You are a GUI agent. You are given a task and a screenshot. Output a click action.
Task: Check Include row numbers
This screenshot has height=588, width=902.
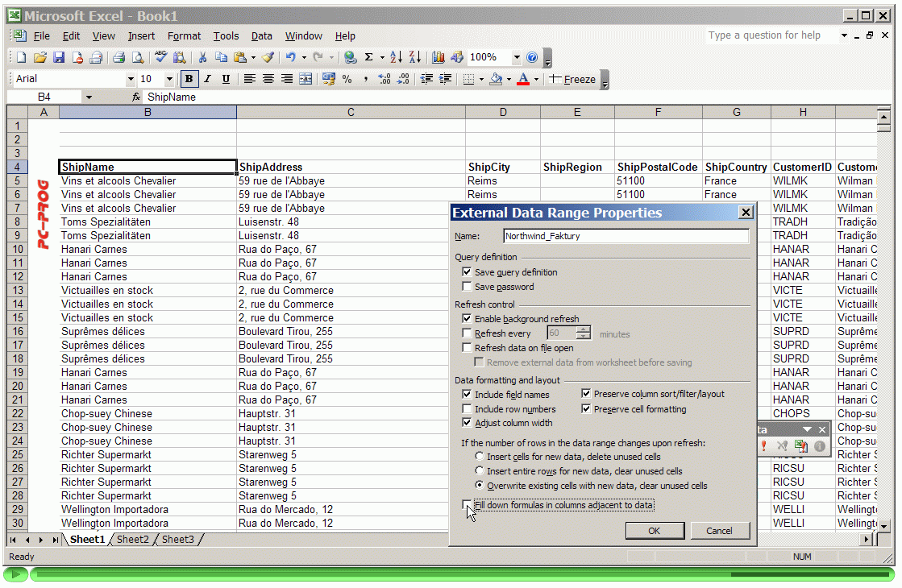pyautogui.click(x=467, y=408)
